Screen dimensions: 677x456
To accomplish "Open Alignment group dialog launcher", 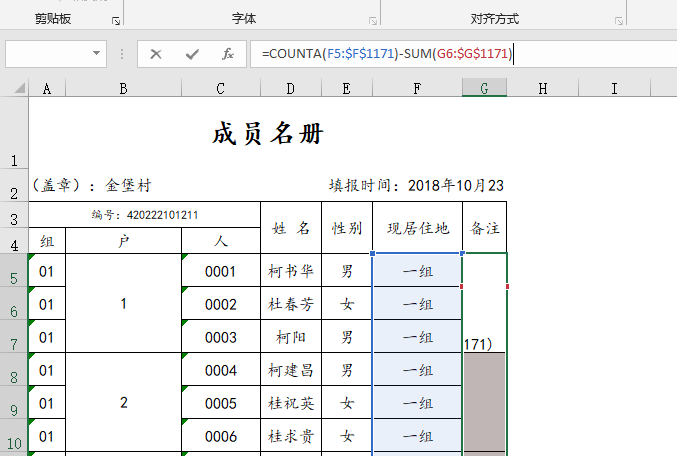I will [619, 21].
